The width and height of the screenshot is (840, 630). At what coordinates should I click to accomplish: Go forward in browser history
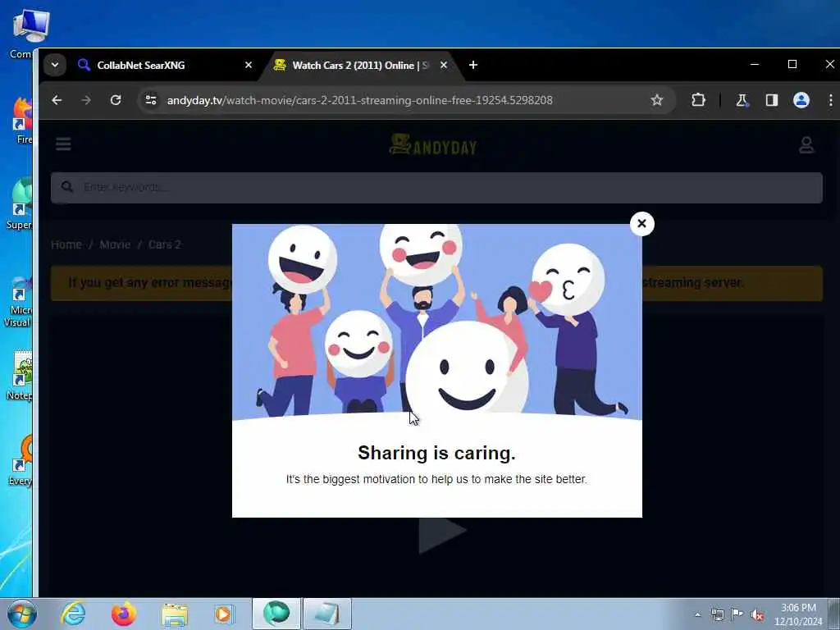tap(85, 100)
